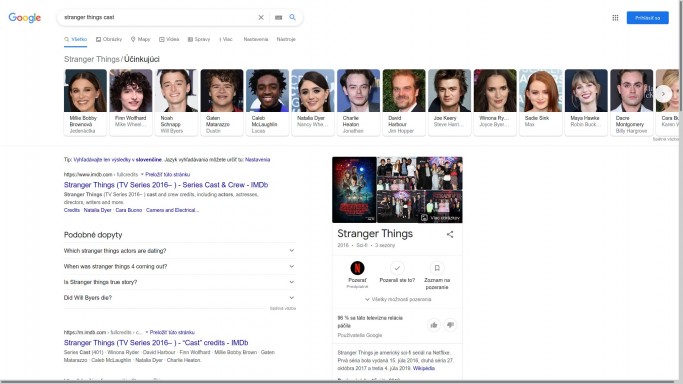Viewport: 683px width, 384px height.
Task: Open the Maya Hawke cast card
Action: (586, 102)
